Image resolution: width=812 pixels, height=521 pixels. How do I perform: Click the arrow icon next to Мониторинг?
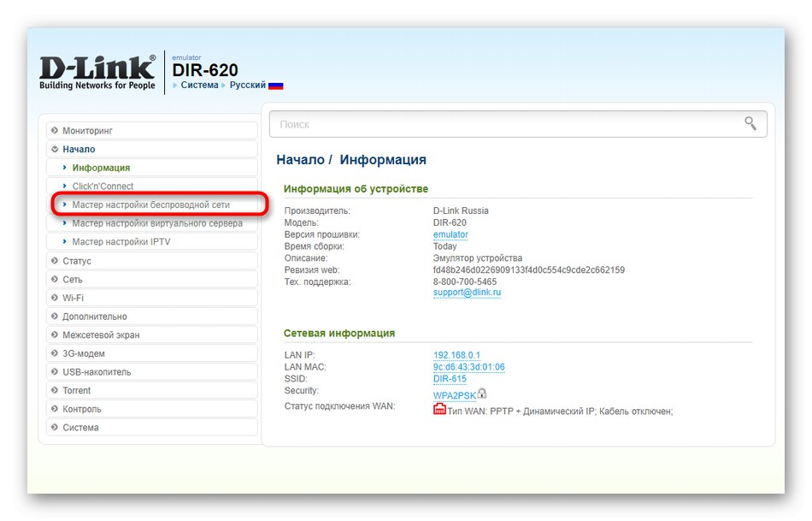coord(55,130)
